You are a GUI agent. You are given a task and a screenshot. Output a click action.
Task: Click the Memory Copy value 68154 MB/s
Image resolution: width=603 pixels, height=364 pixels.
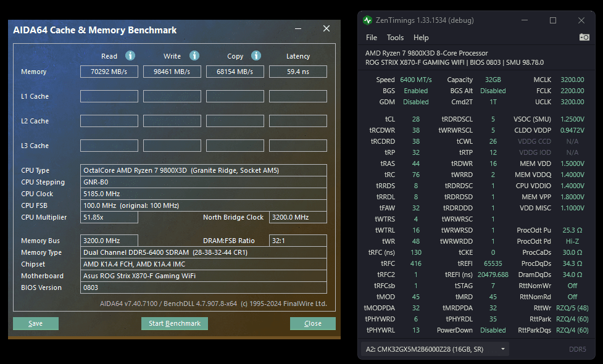pos(235,72)
